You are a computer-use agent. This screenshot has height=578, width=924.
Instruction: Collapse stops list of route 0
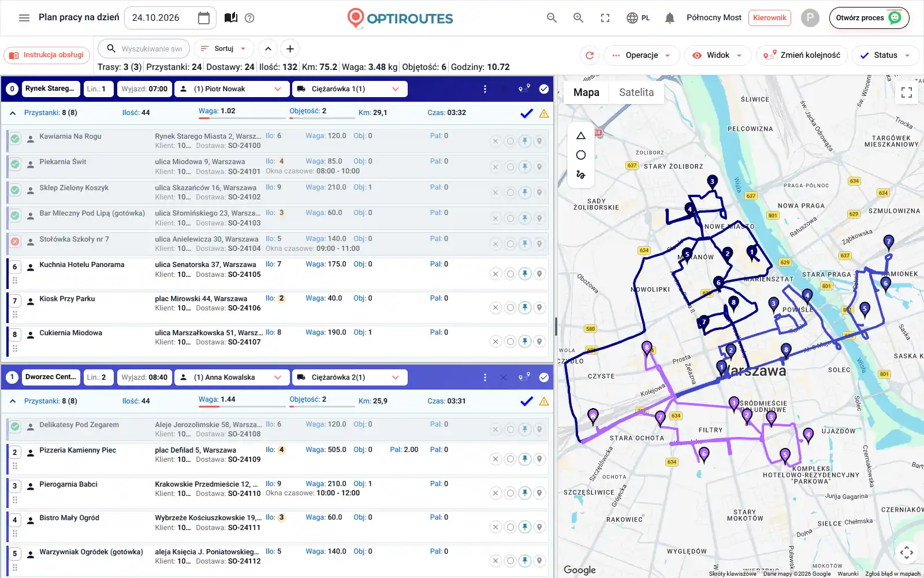tap(13, 113)
